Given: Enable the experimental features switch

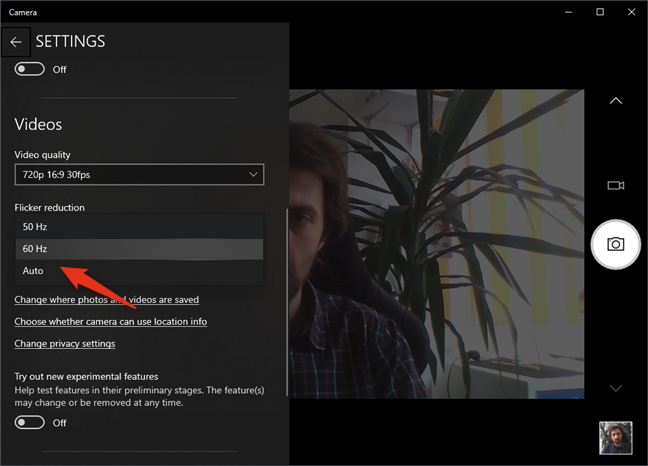Looking at the screenshot, I should click(30, 422).
